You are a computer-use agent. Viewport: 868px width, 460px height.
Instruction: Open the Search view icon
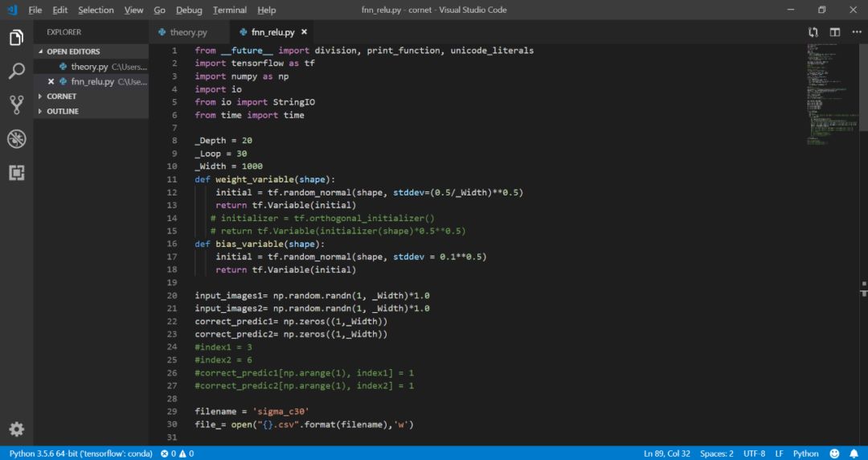pyautogui.click(x=17, y=71)
